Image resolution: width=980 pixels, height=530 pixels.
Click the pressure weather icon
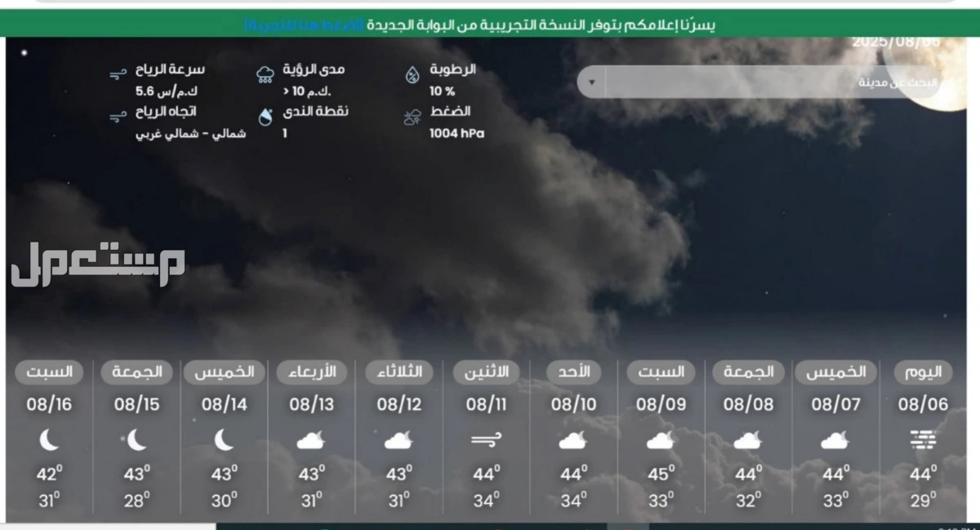pos(412,118)
